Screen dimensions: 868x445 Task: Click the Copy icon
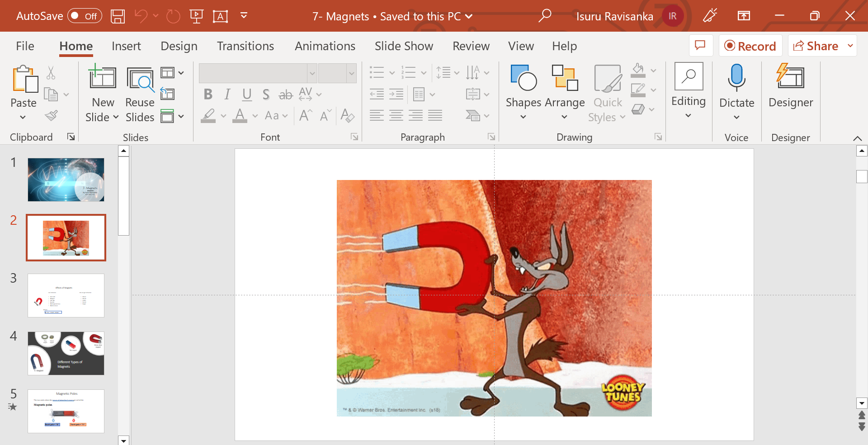pyautogui.click(x=51, y=95)
